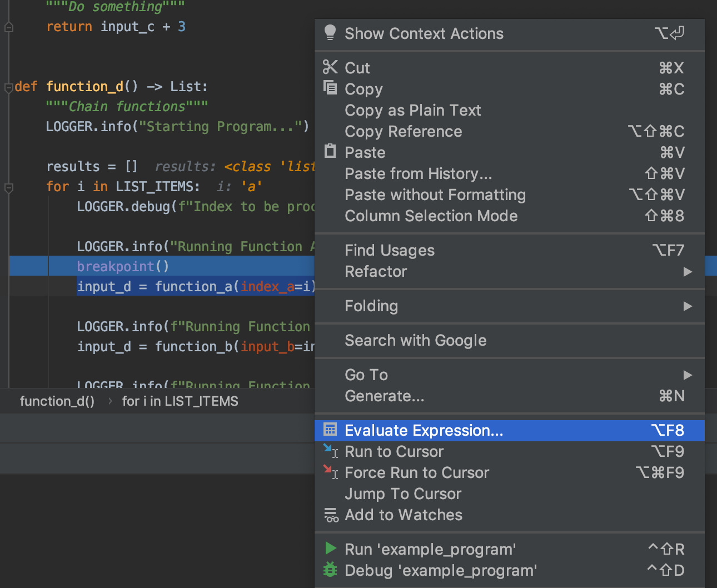This screenshot has height=588, width=717.
Task: Click the Run to Cursor icon
Action: 331,452
